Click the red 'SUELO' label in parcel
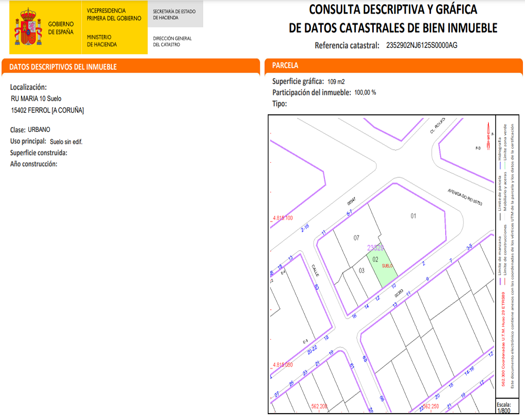Screen dimensions: 525x420 coord(387,266)
